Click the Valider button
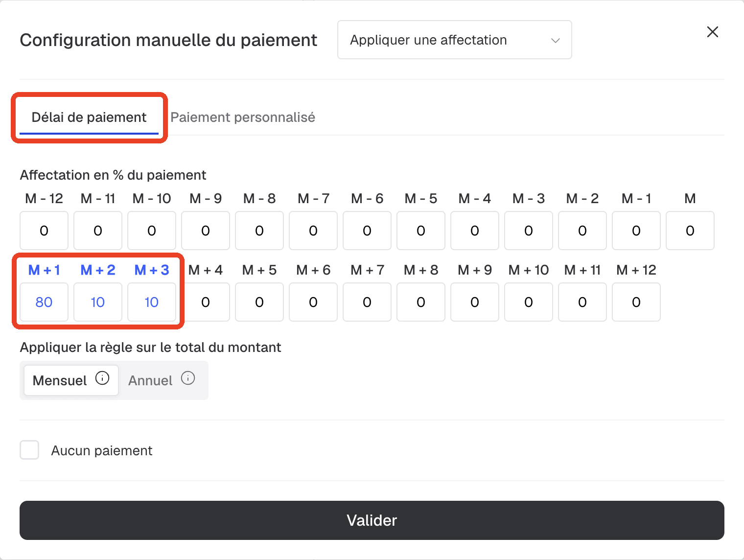This screenshot has width=744, height=560. click(x=372, y=520)
